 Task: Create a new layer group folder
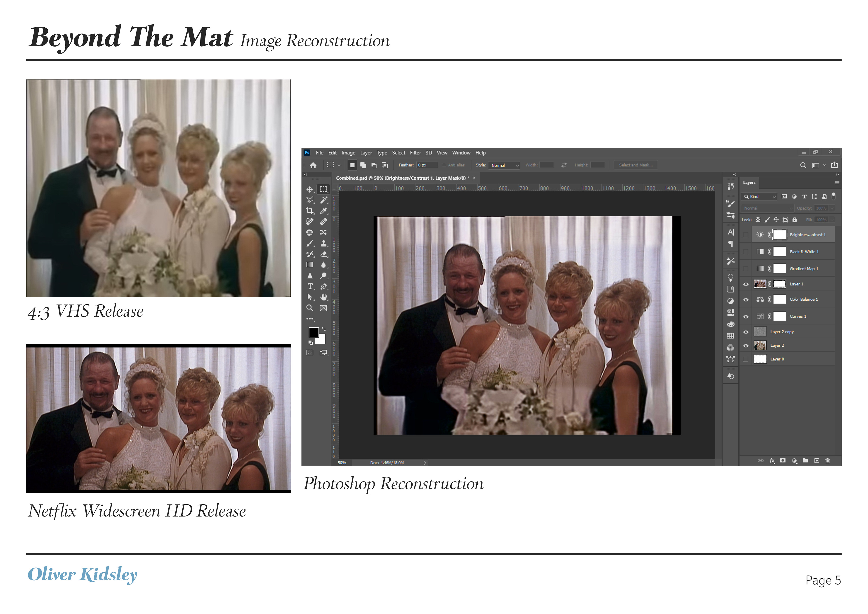[x=805, y=461]
